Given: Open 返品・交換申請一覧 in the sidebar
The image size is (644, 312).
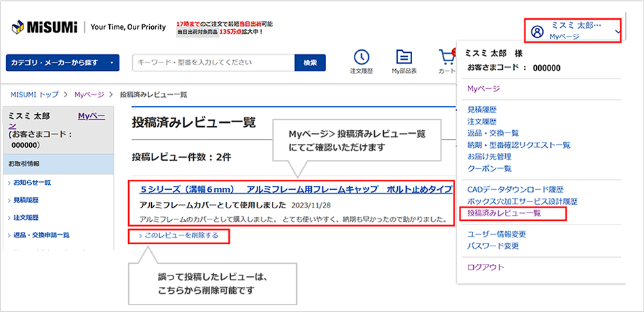Looking at the screenshot, I should click(x=41, y=235).
